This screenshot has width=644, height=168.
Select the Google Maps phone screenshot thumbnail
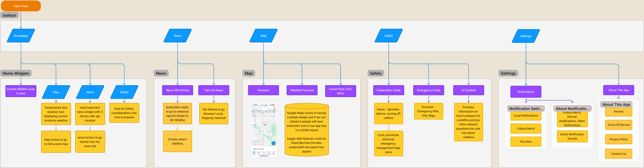coord(264,130)
